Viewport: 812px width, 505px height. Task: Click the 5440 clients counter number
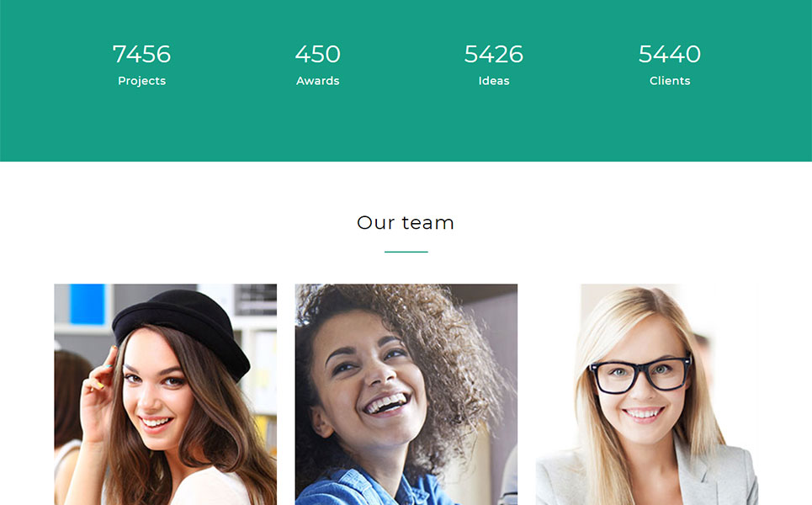pyautogui.click(x=670, y=55)
